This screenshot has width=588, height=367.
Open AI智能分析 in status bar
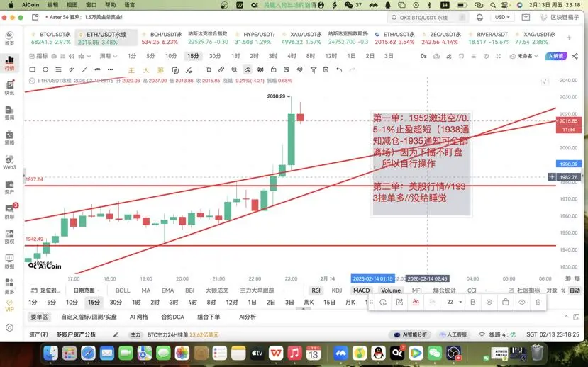click(x=410, y=334)
